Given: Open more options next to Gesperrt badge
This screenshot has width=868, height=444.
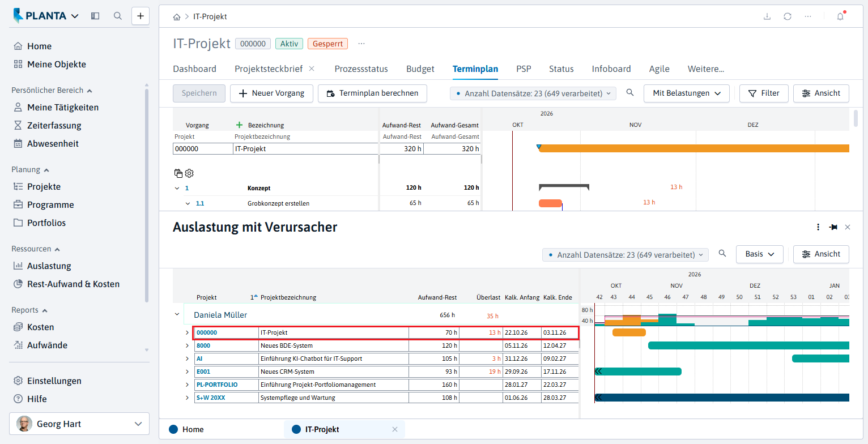Looking at the screenshot, I should (361, 44).
